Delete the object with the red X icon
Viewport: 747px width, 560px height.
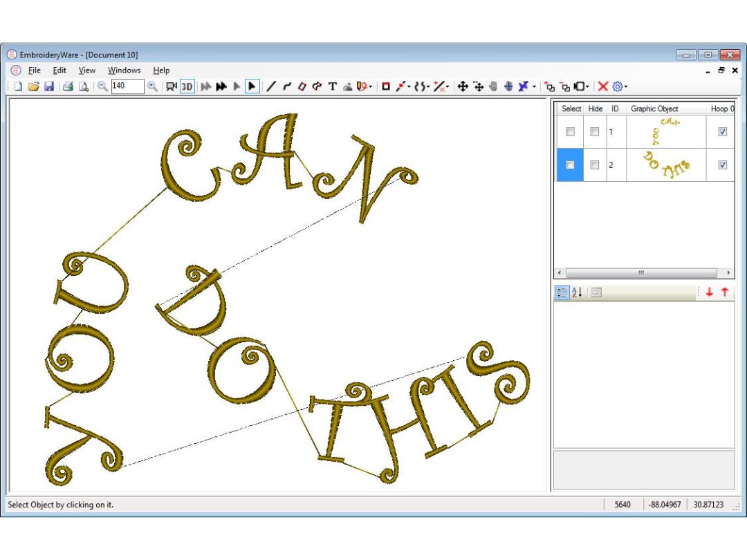(x=602, y=86)
